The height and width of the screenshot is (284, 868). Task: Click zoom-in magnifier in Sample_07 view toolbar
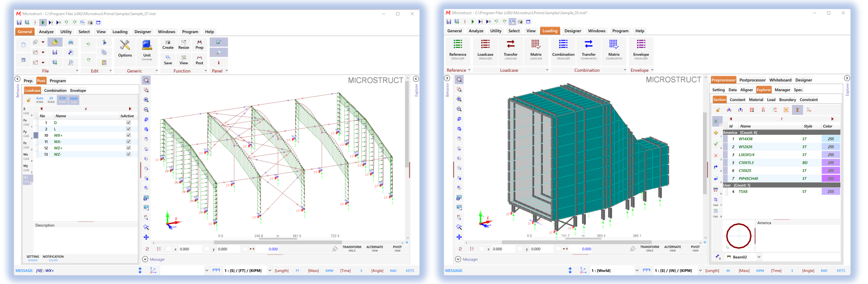pos(146,100)
